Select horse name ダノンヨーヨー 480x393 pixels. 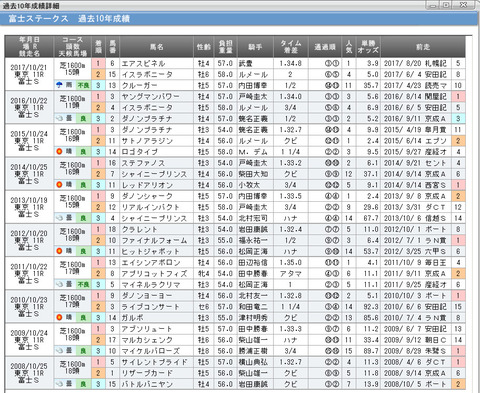pos(147,296)
